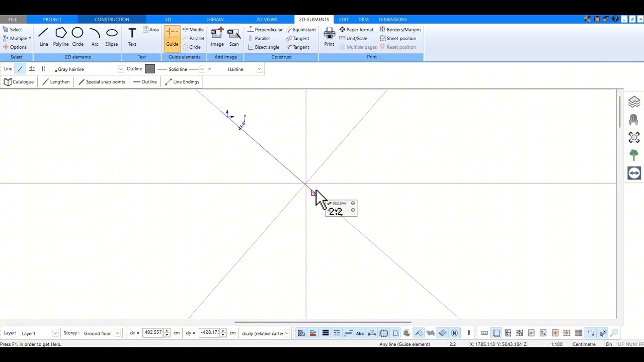The width and height of the screenshot is (644, 362).
Task: Toggle the single line mode button
Action: (20, 69)
